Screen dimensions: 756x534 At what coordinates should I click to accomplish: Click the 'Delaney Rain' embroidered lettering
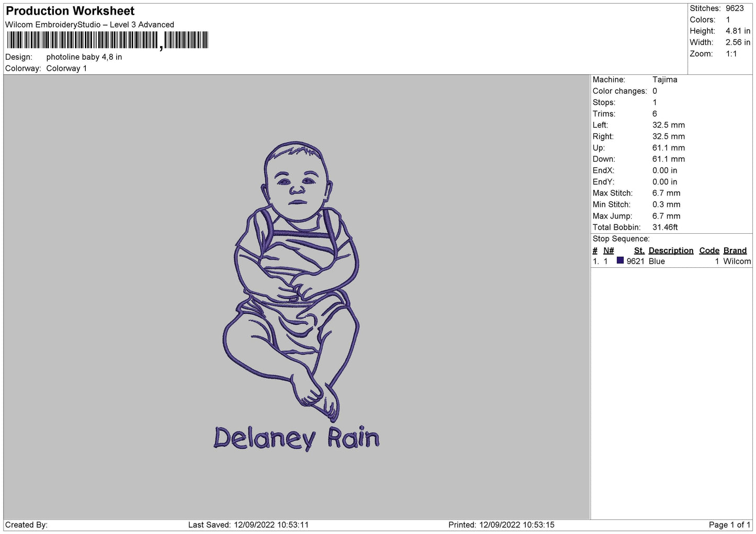coord(296,438)
